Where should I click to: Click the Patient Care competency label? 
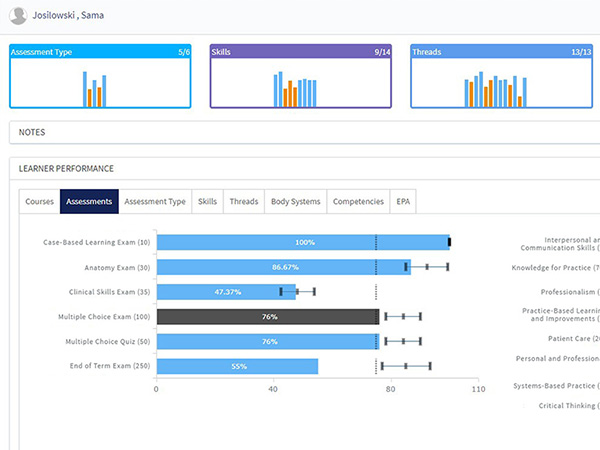pos(574,339)
